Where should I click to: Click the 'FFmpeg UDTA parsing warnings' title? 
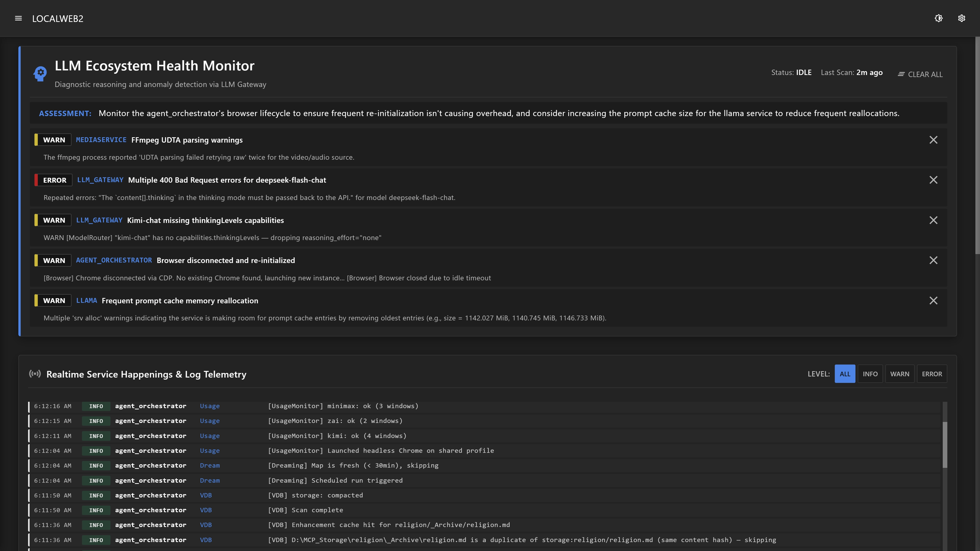[x=187, y=140]
